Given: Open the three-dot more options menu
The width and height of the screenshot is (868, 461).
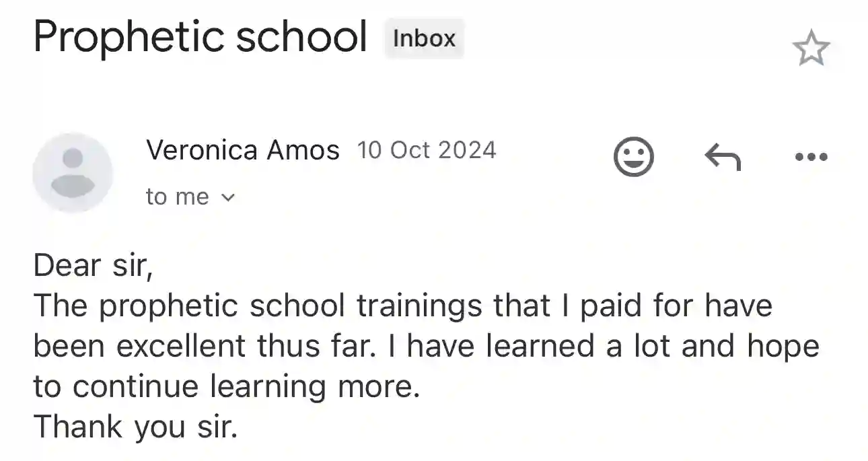Looking at the screenshot, I should (811, 157).
